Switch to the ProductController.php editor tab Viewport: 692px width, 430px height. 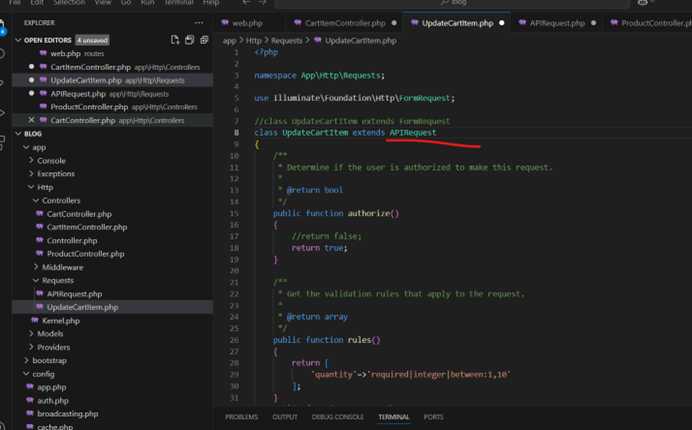coord(651,23)
